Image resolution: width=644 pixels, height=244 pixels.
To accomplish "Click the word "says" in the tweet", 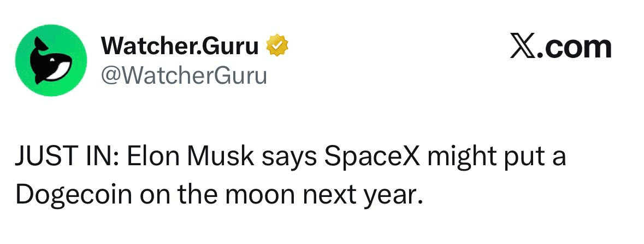I will coord(287,158).
